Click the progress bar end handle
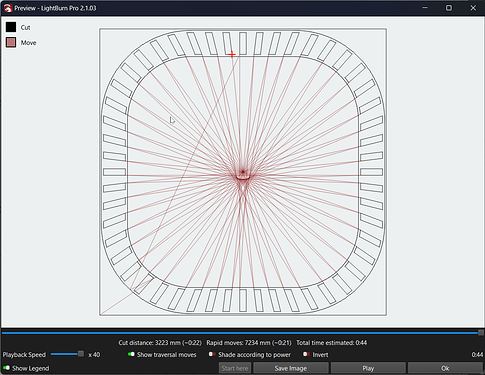485x375 pixels. pos(481,332)
